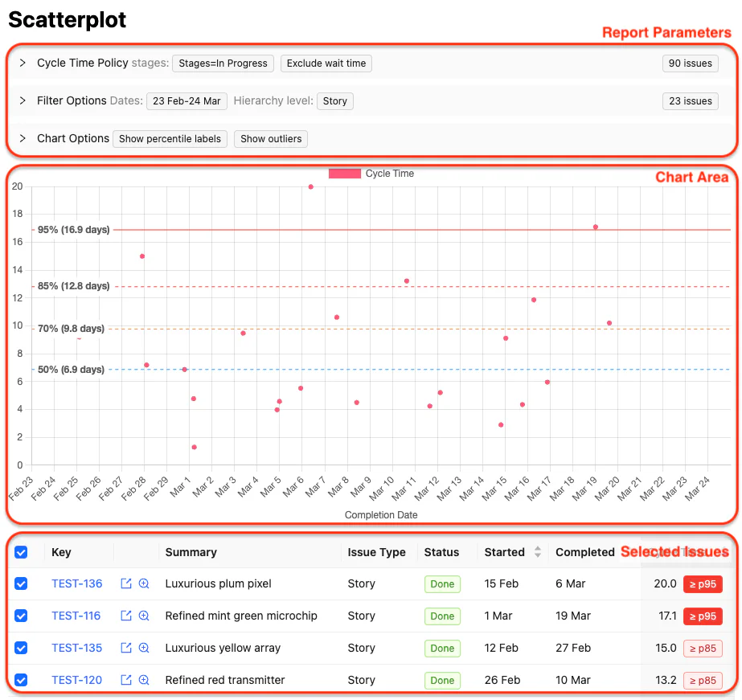The image size is (742, 700).
Task: Click the 'Luxurious yellow array' summary
Action: [223, 648]
